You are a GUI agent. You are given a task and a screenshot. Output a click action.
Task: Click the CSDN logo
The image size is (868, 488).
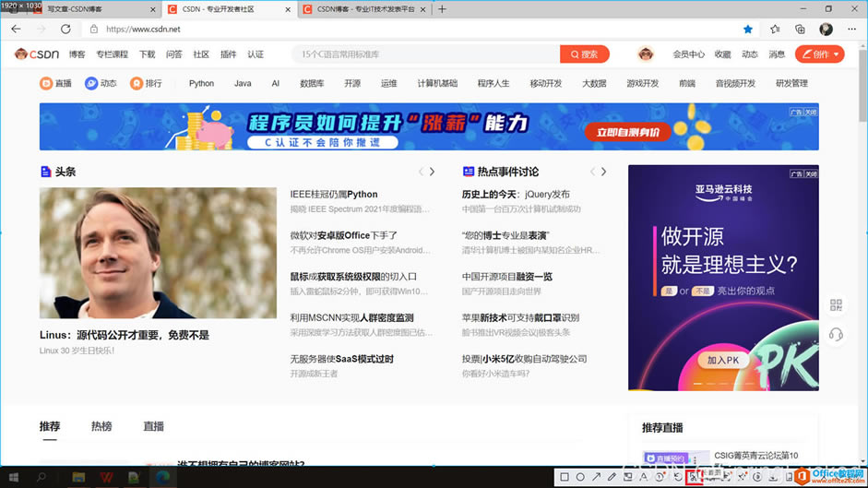[x=37, y=54]
